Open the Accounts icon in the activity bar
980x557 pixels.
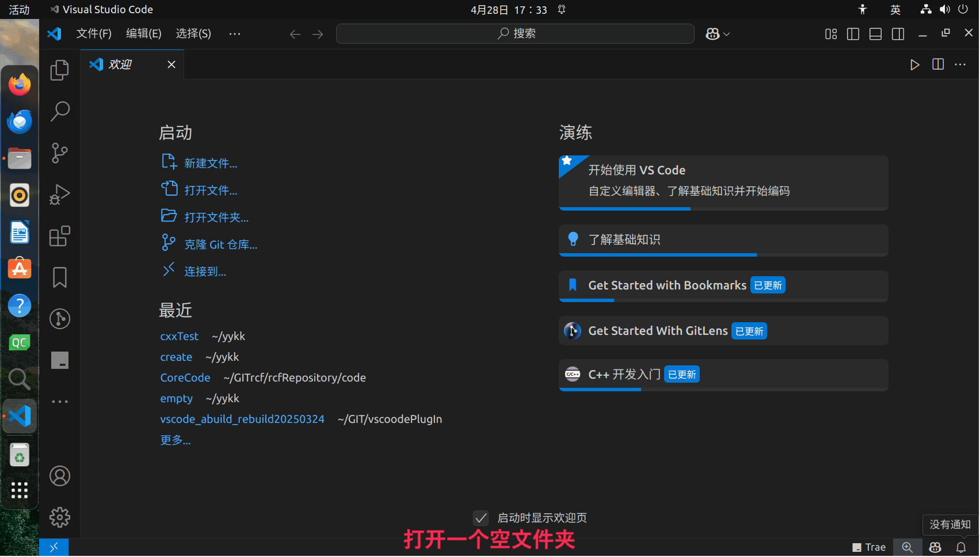[59, 476]
